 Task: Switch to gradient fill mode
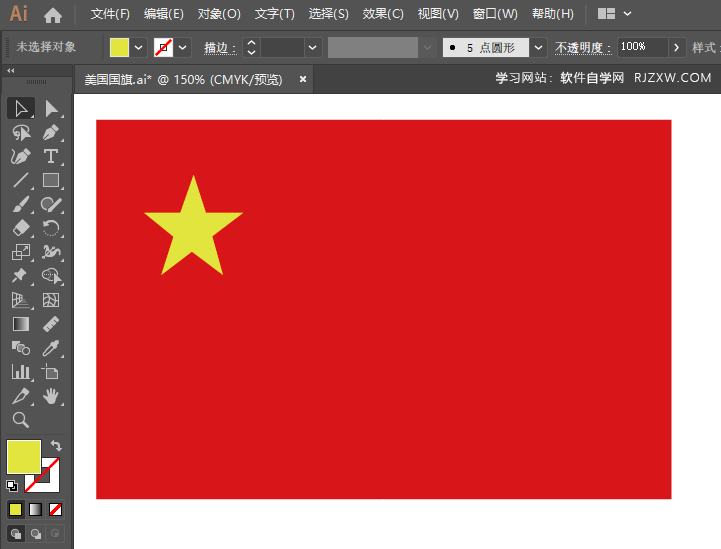click(x=35, y=509)
